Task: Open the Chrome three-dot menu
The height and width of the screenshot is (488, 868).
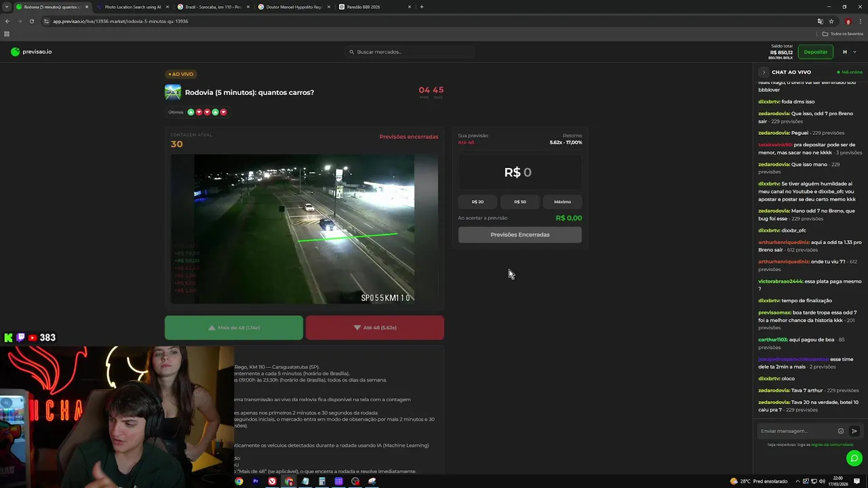Action: click(861, 21)
